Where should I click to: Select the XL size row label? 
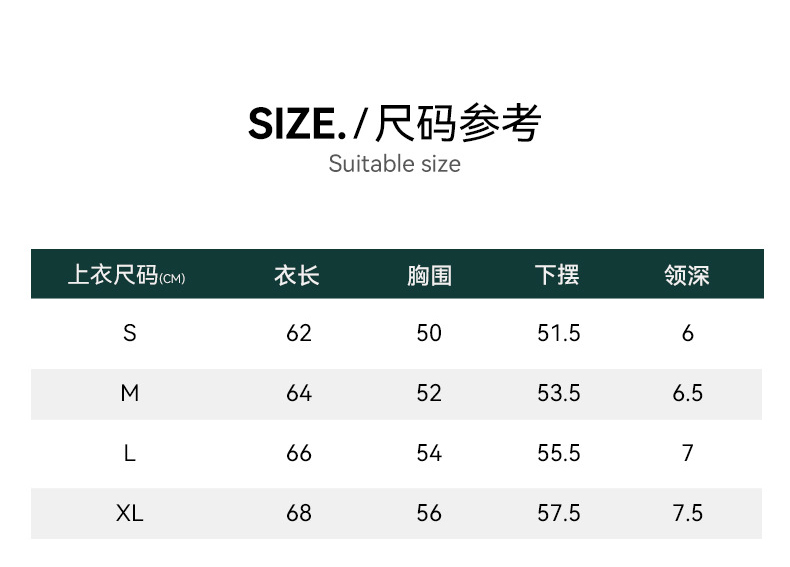[129, 513]
